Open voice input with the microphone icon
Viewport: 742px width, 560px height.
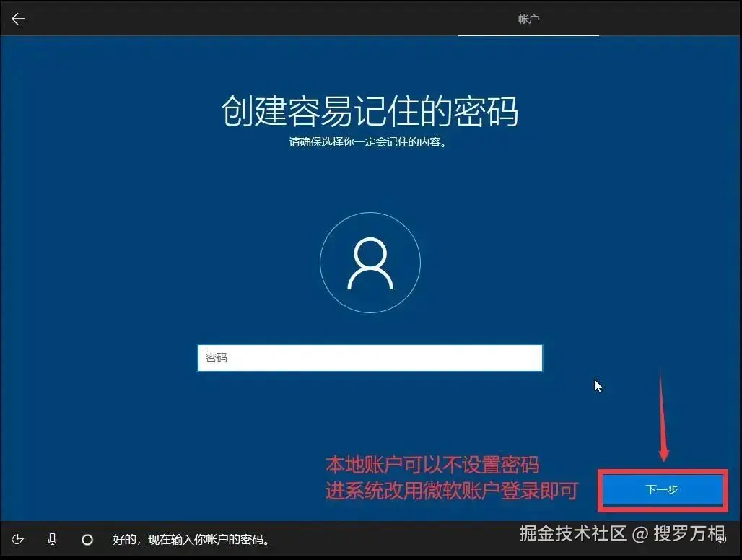(x=51, y=539)
